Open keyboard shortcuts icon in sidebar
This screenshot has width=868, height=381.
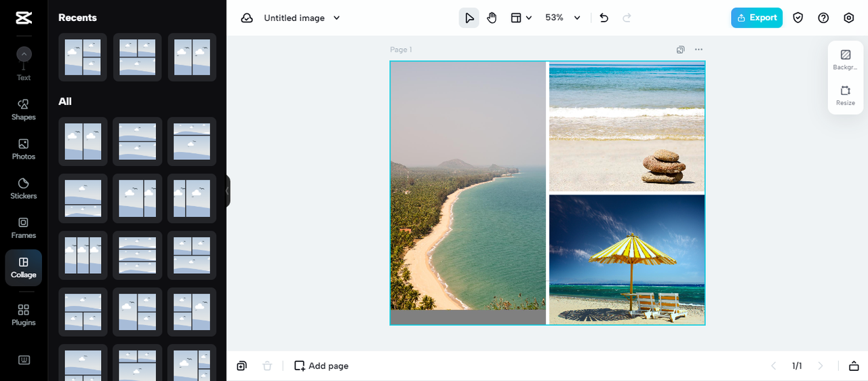click(x=24, y=360)
